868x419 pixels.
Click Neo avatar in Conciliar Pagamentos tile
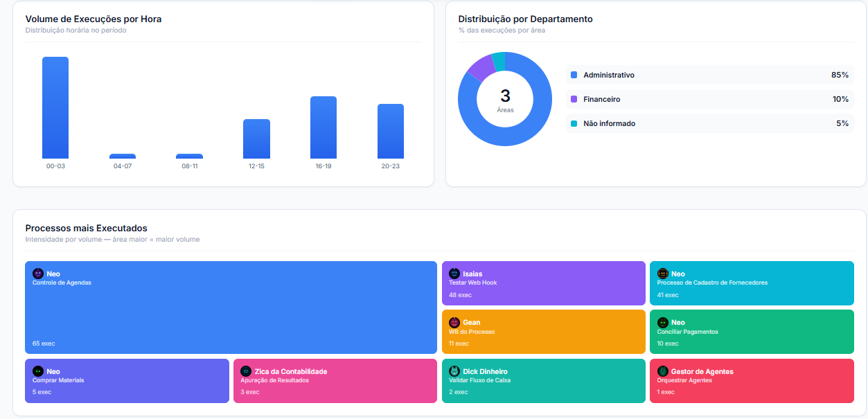[662, 322]
